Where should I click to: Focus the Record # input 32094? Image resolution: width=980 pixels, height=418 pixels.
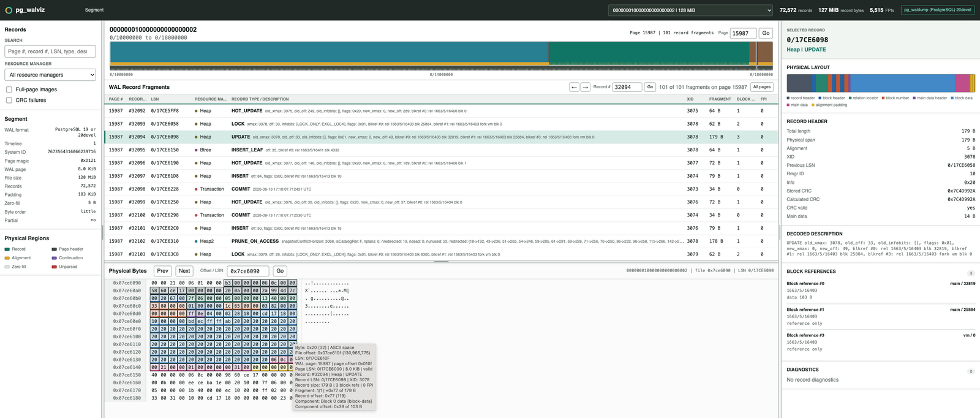627,87
